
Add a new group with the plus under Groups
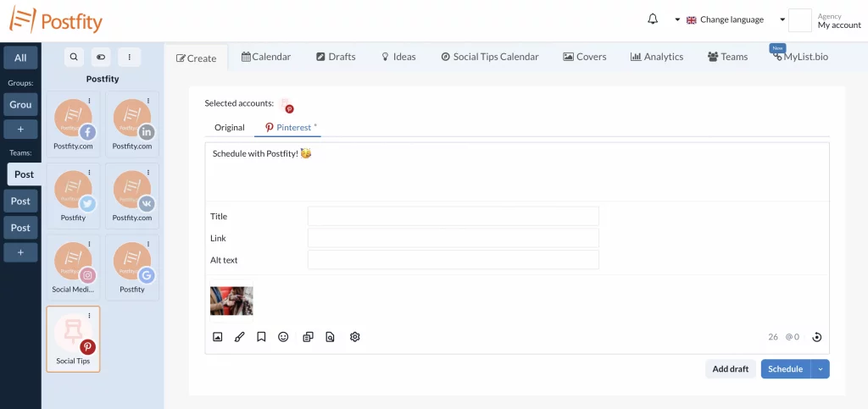20,130
